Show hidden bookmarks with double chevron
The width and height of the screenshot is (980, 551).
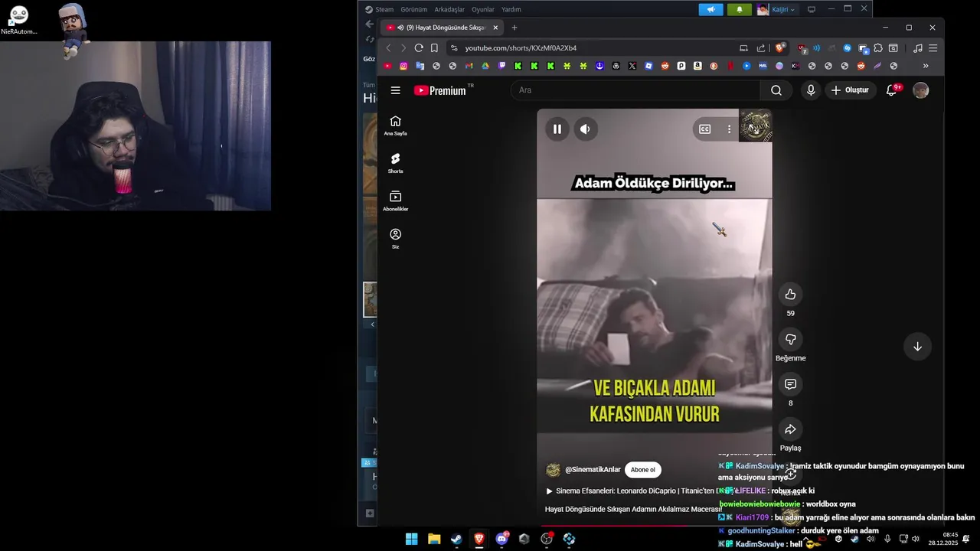coord(926,66)
